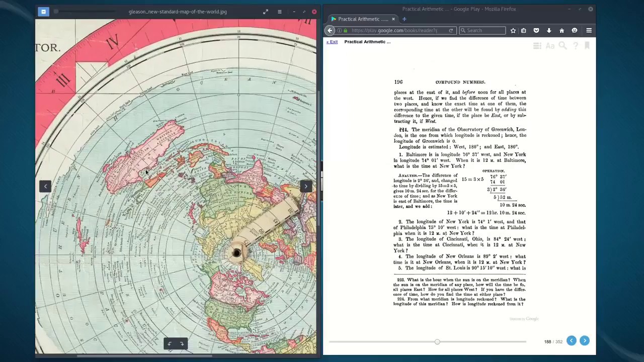
Task: Bookmark this book page
Action: coord(587,46)
